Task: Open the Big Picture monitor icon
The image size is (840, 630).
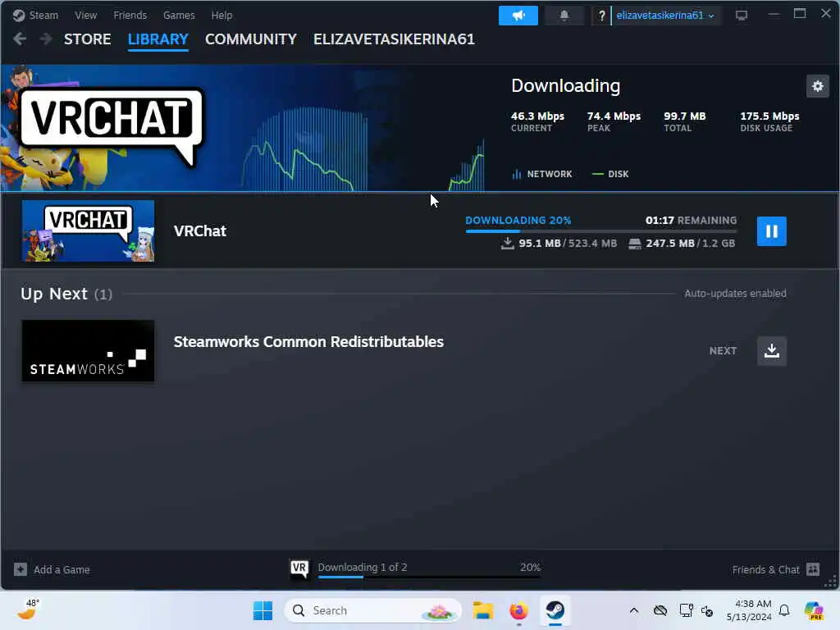Action: pyautogui.click(x=742, y=16)
